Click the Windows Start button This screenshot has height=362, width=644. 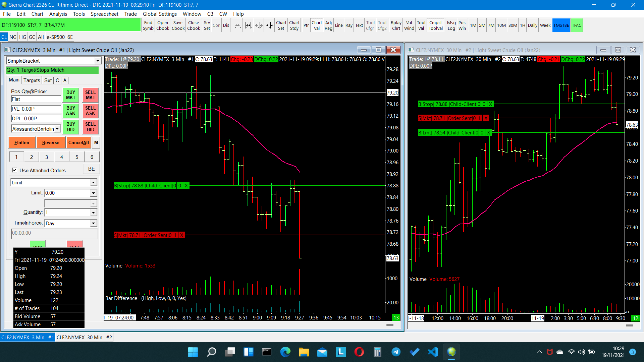193,352
